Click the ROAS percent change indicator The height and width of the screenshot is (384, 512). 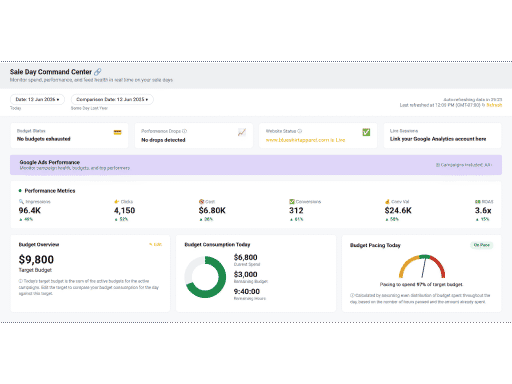[482, 219]
